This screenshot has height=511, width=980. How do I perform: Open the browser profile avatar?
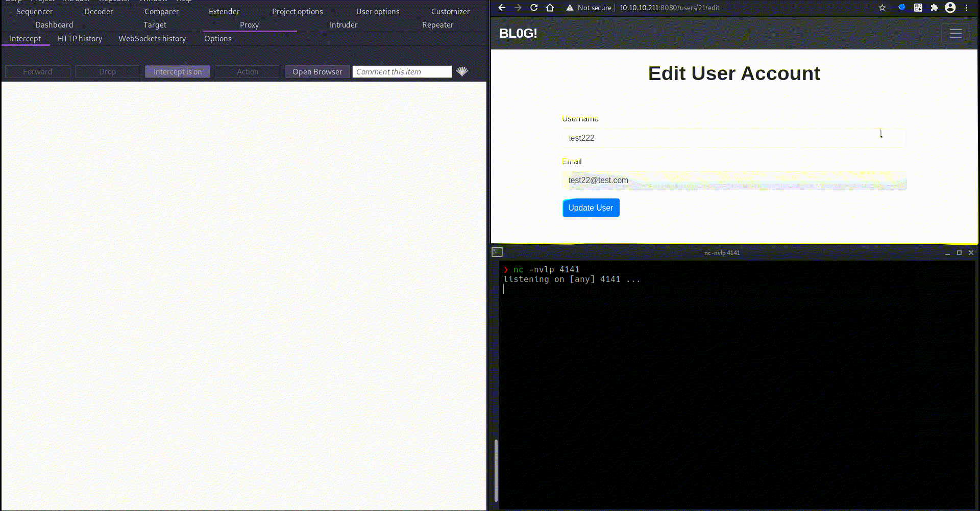click(950, 8)
